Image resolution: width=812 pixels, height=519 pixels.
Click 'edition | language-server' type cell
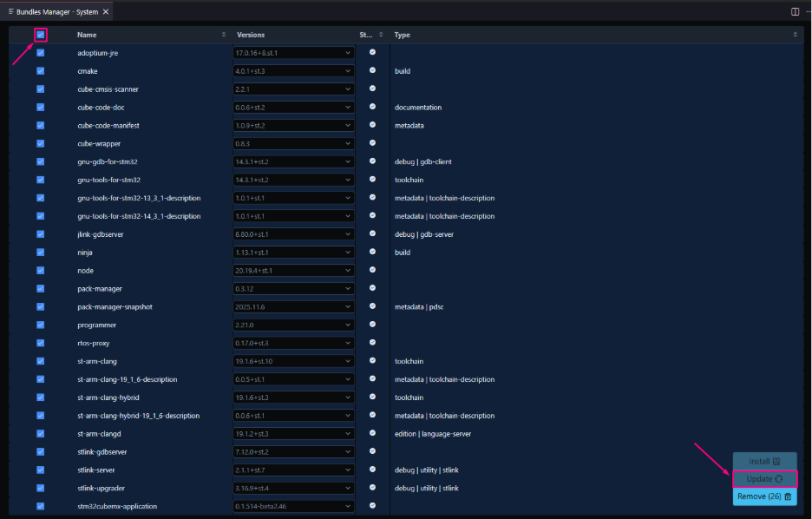pos(433,434)
